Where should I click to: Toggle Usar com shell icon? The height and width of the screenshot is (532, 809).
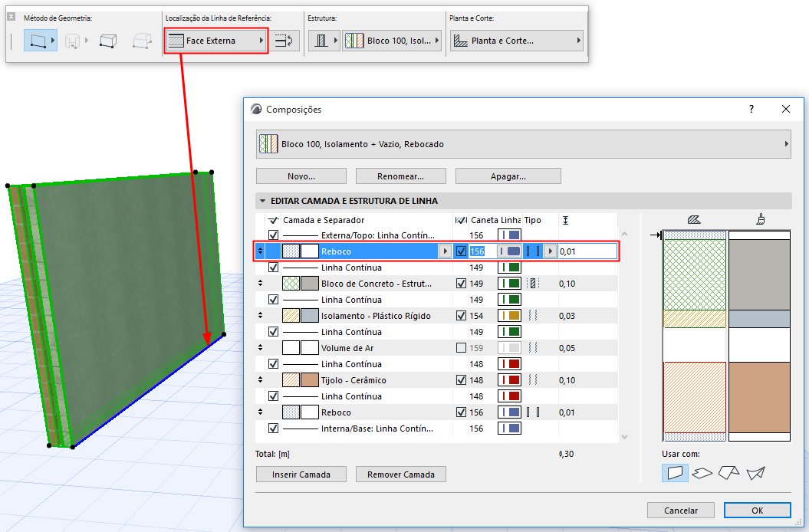[x=755, y=473]
